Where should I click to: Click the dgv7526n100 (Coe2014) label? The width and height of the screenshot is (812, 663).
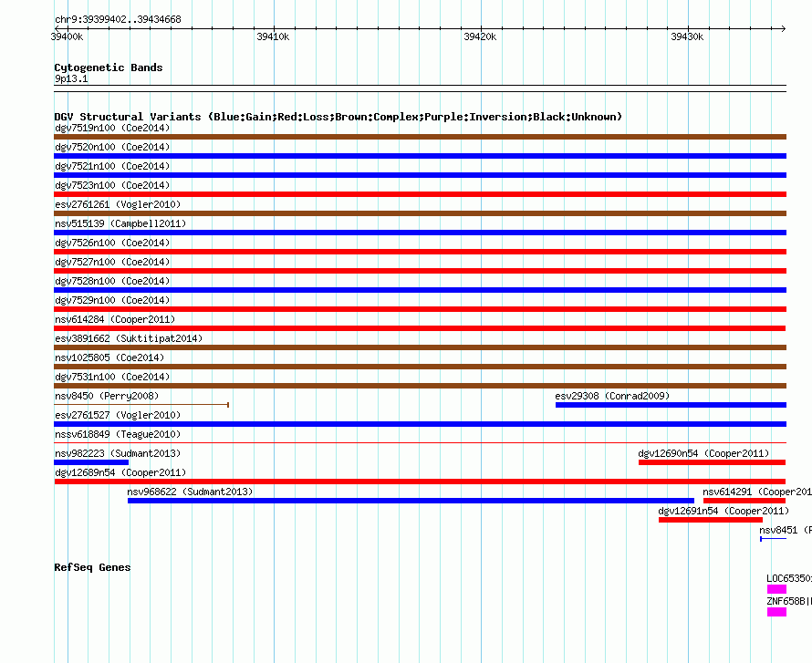[x=112, y=243]
